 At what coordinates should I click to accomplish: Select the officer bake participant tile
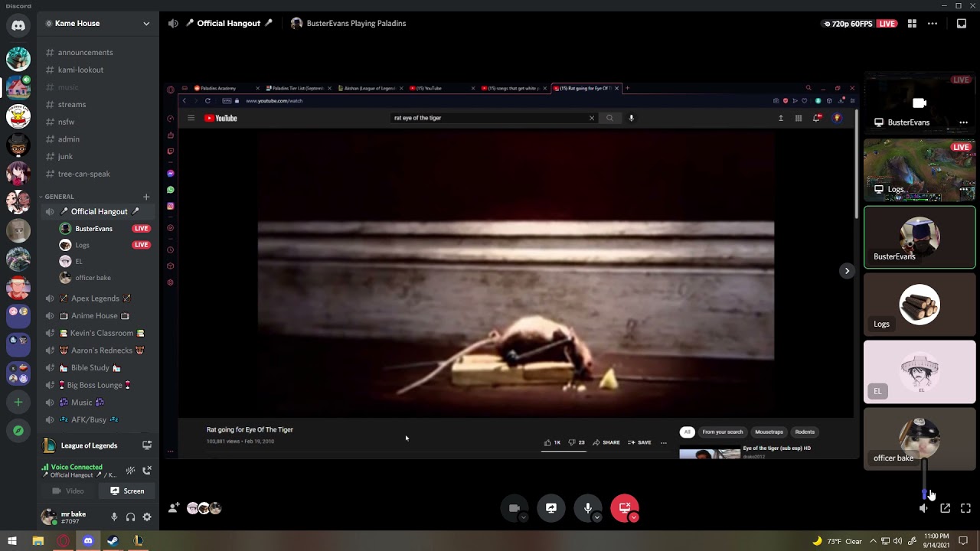[x=920, y=439]
